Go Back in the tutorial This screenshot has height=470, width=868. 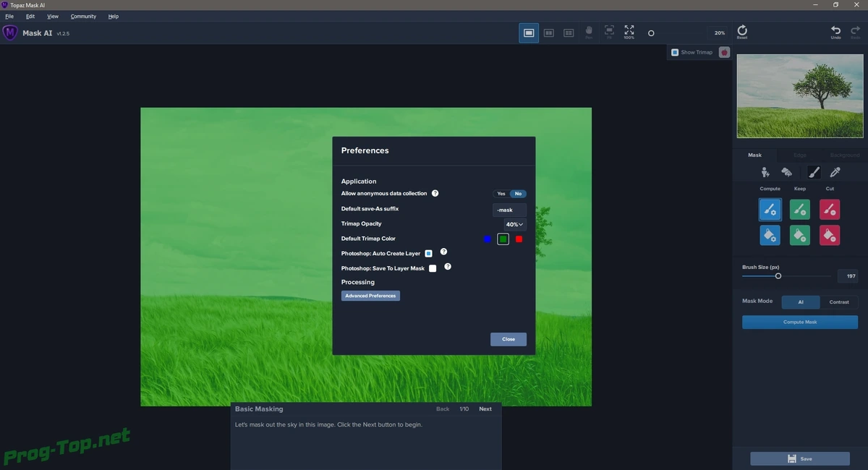[x=443, y=409]
